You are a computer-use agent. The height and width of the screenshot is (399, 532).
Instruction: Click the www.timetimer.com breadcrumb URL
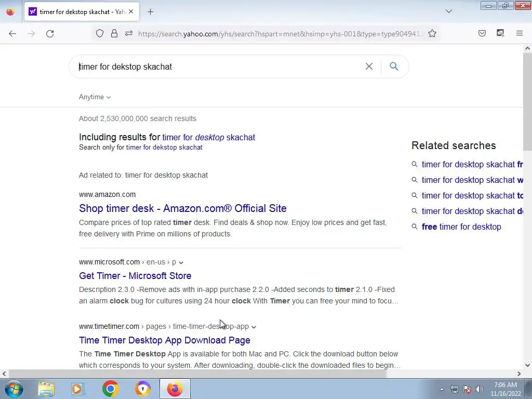point(164,326)
